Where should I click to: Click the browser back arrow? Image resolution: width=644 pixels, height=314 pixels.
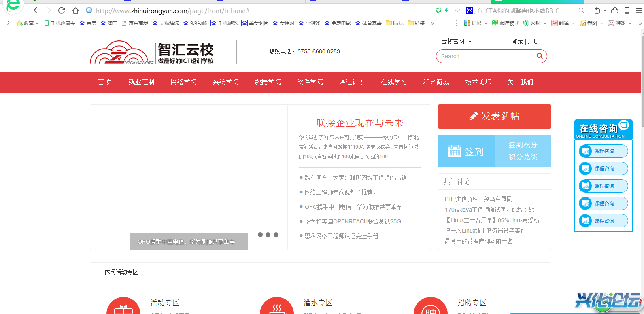[x=36, y=11]
